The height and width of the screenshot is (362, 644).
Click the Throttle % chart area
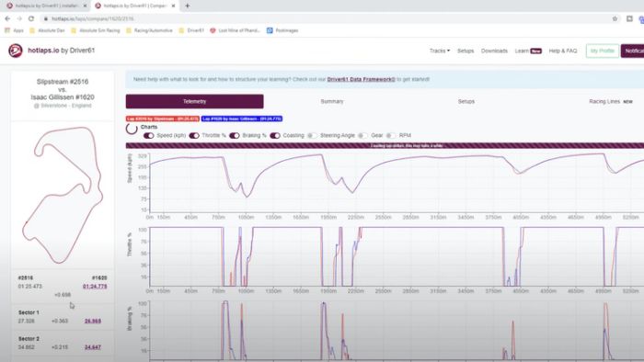tap(397, 256)
